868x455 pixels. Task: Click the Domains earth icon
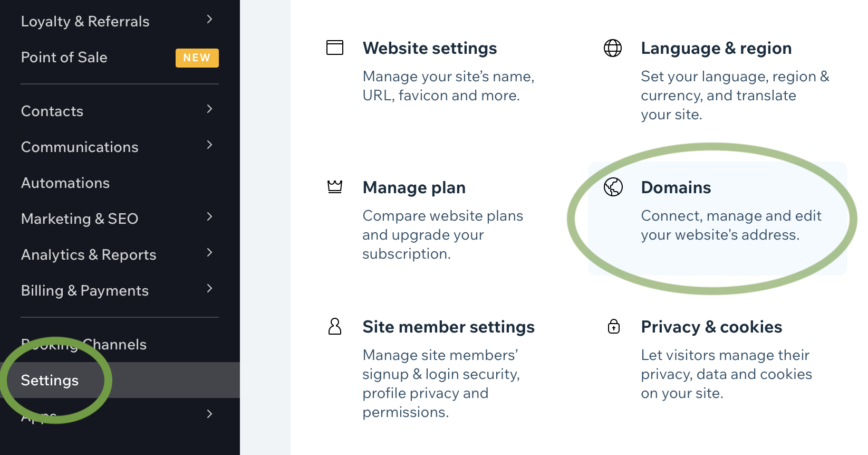pyautogui.click(x=613, y=186)
